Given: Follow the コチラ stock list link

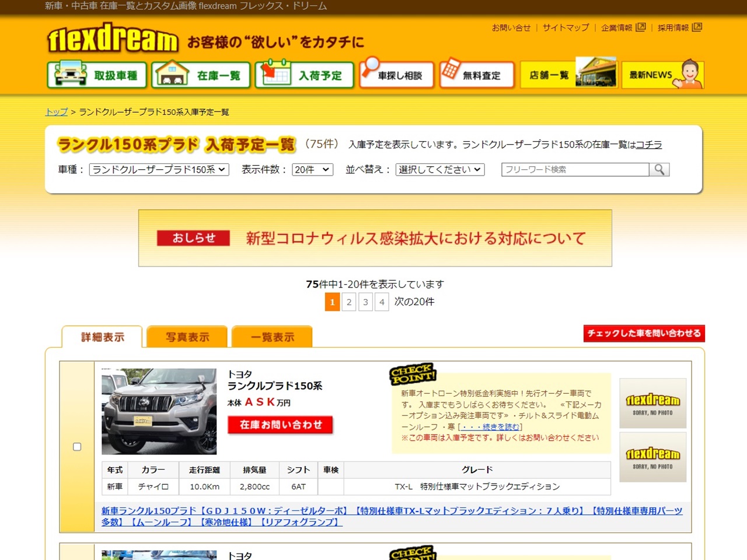Looking at the screenshot, I should pyautogui.click(x=648, y=145).
